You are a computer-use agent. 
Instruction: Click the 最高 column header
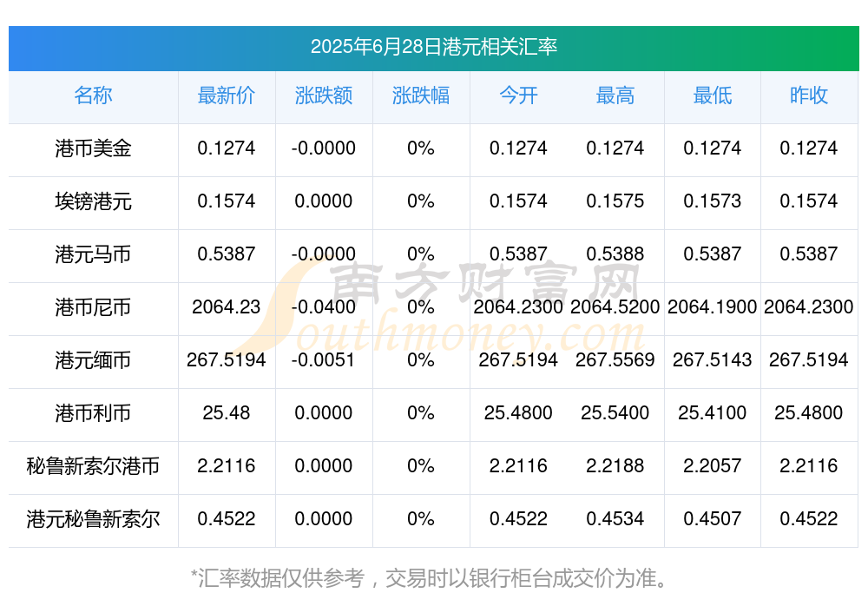click(x=615, y=96)
